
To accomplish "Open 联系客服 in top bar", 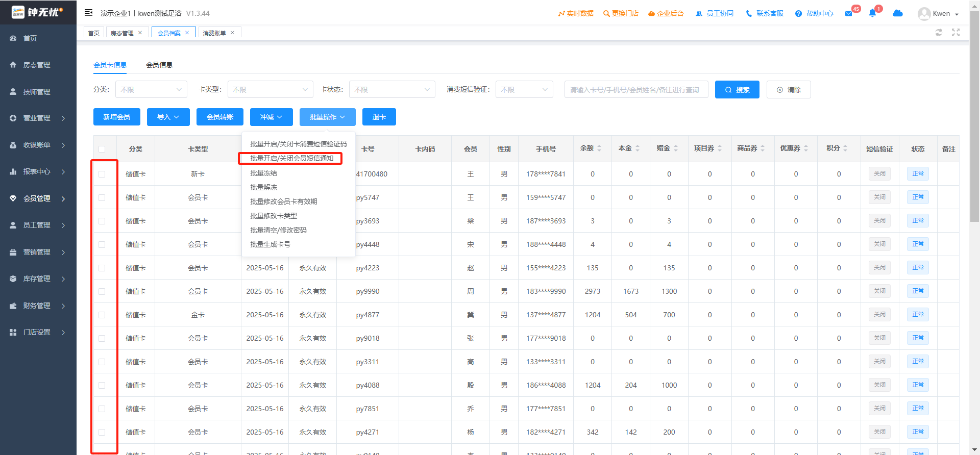I will (x=765, y=13).
